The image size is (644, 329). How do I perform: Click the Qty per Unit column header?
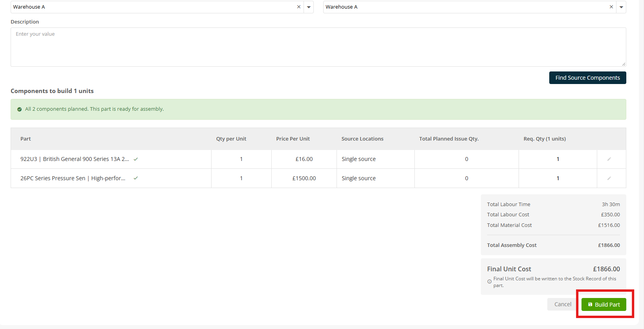[x=231, y=139]
